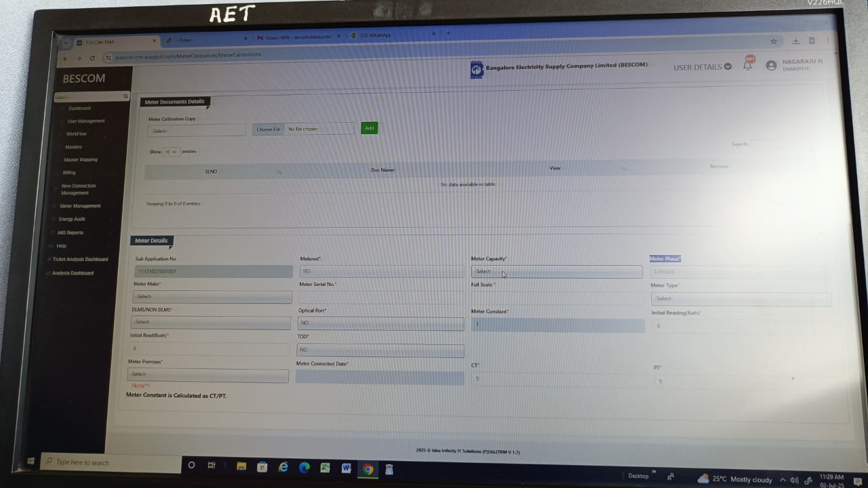Click the Chrome icon on taskbar

[x=368, y=469]
